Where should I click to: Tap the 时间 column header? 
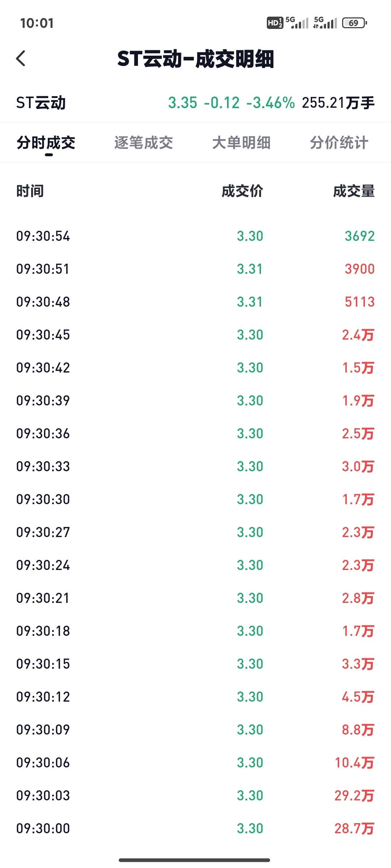(30, 191)
